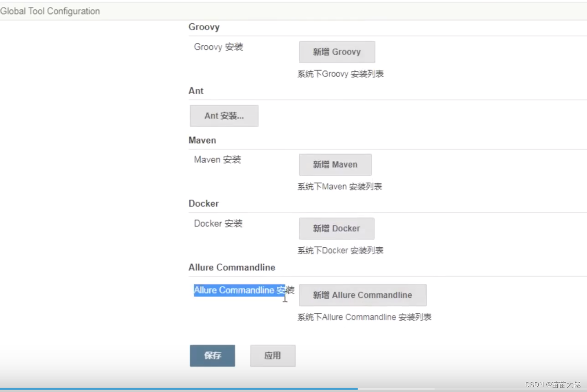Click the 系统下Allure Commandline 安装列表 text
587x392 pixels.
[365, 317]
